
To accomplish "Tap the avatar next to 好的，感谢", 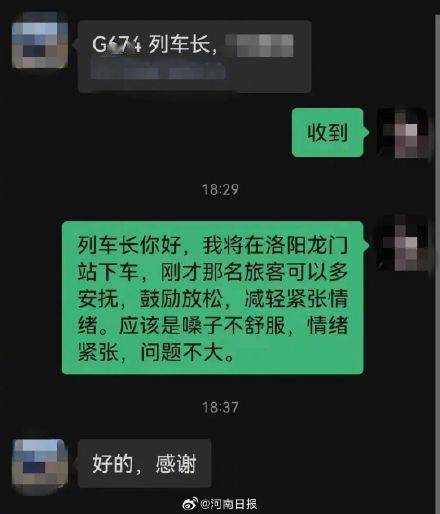I will pos(40,466).
